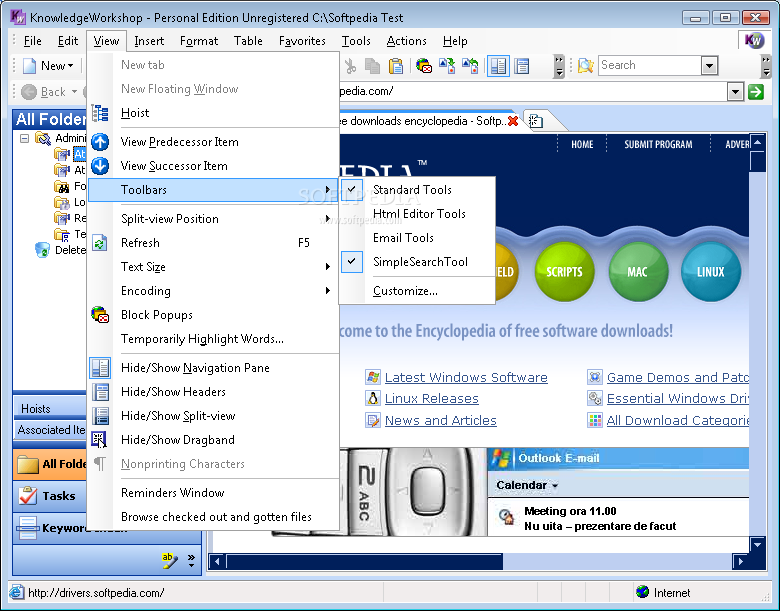This screenshot has width=780, height=611.
Task: Open the Game Demos and Patches link
Action: pyautogui.click(x=678, y=378)
